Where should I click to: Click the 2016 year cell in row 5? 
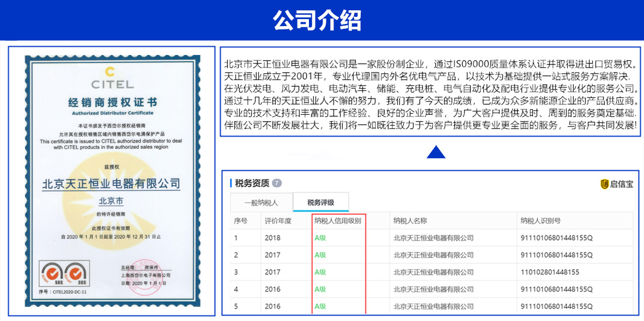tap(273, 306)
